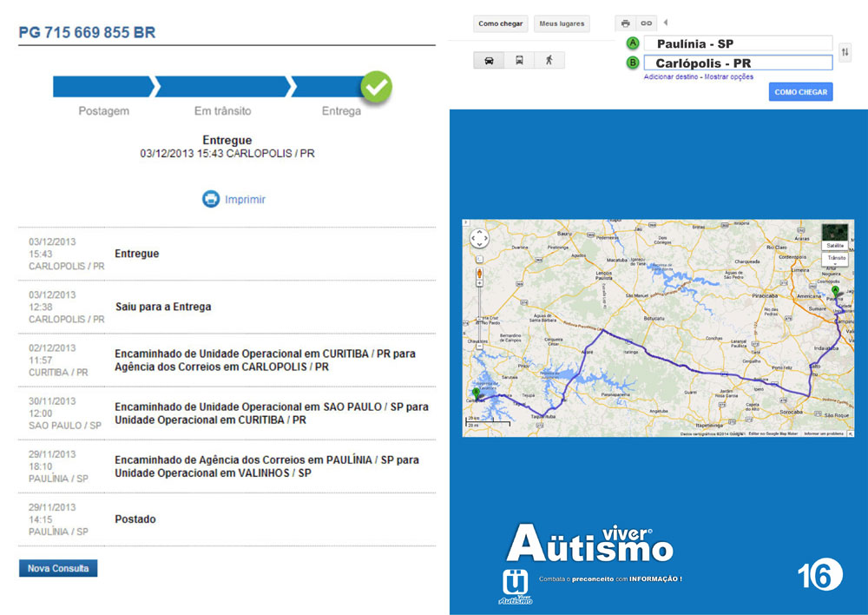Open the Trânsito layer dropdown
The image size is (868, 615).
pyautogui.click(x=836, y=258)
